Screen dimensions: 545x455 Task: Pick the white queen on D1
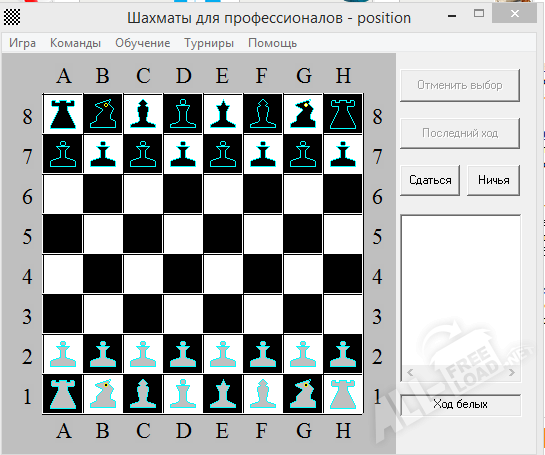[183, 394]
